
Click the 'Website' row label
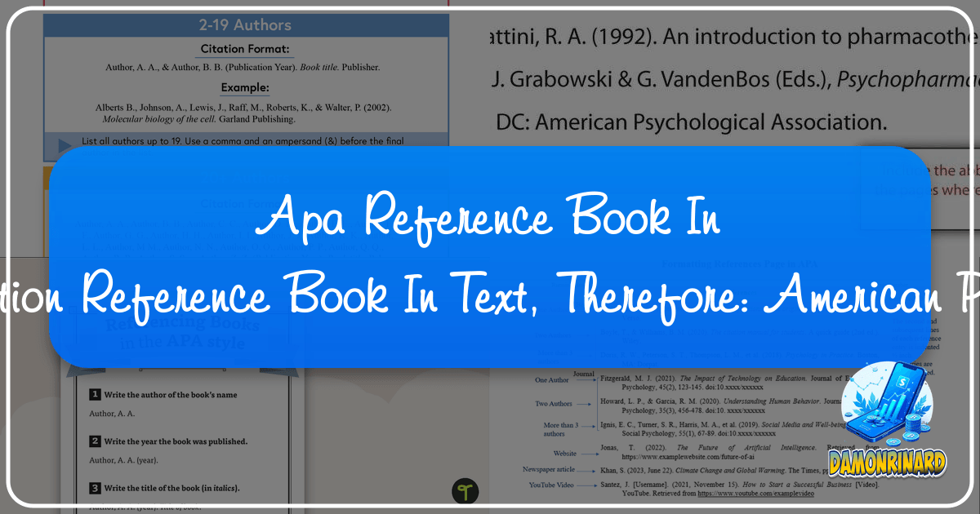click(x=564, y=454)
